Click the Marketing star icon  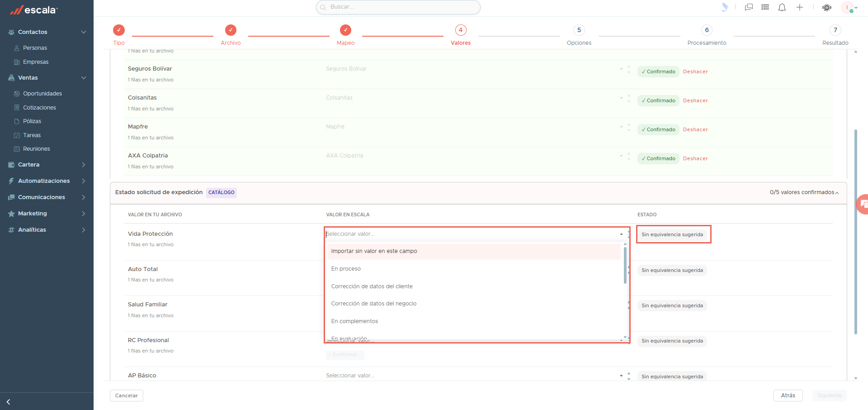11,214
